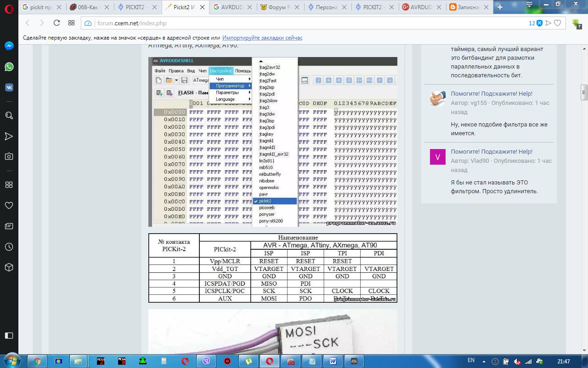Open the MOSI/SCK connector photo

tap(273, 332)
